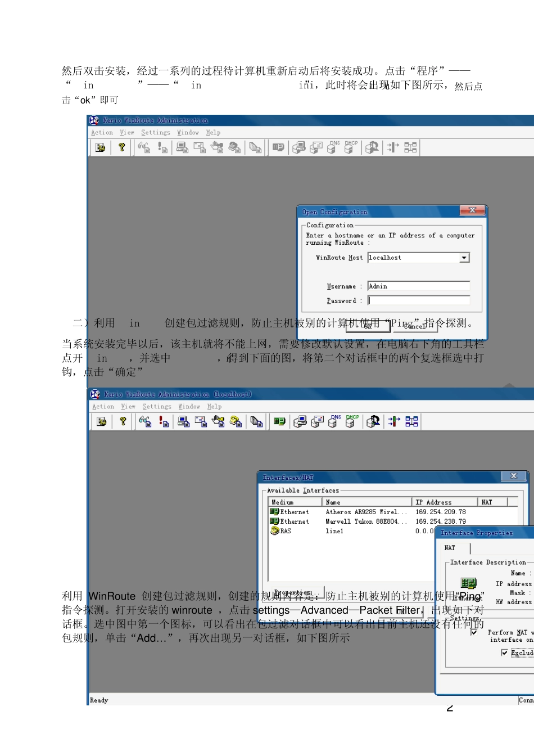This screenshot has width=534, height=756.
Task: Click IP address 169.254.209.78
Action: [x=441, y=512]
